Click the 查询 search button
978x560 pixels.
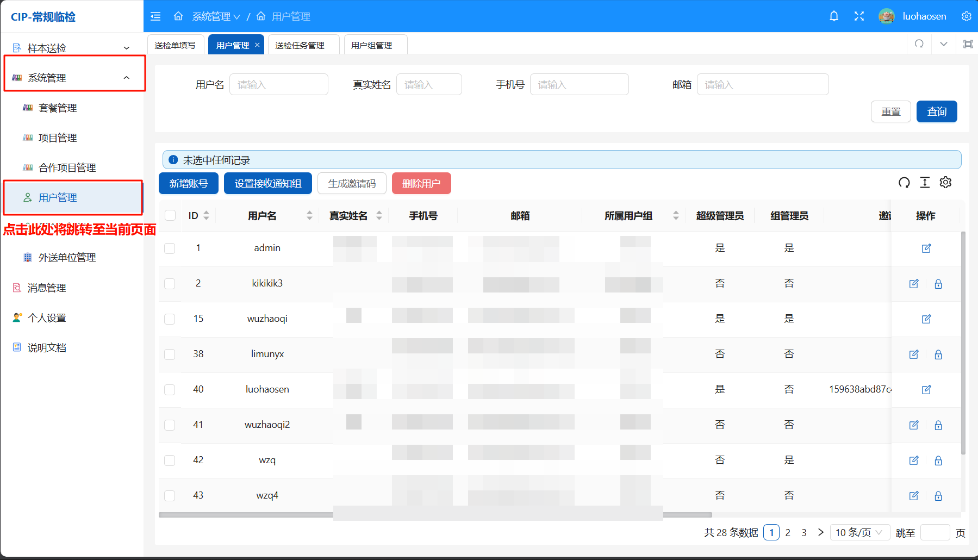936,111
